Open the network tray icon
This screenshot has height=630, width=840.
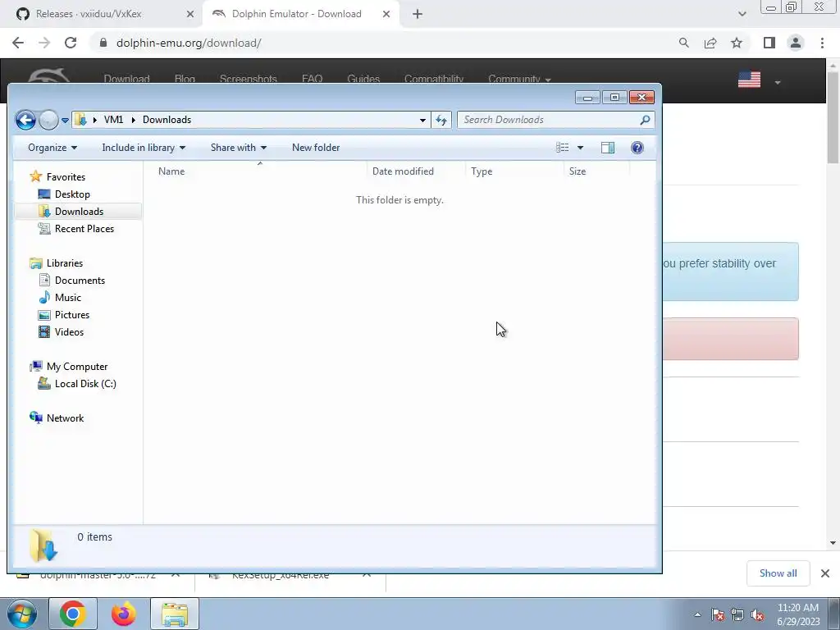click(737, 614)
